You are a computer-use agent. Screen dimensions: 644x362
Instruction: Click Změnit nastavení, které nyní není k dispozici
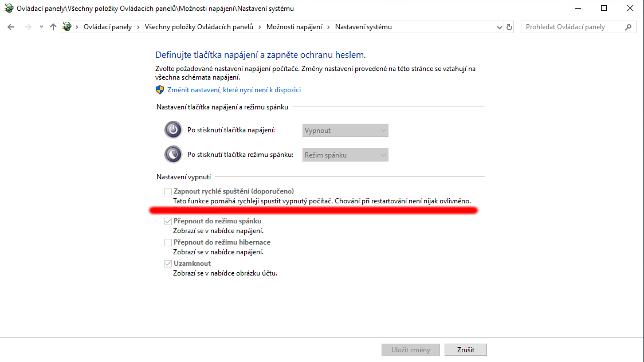point(234,90)
